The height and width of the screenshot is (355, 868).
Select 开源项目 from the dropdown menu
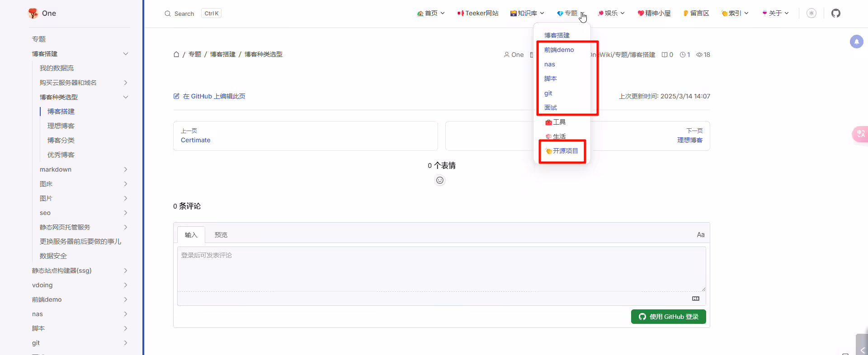click(562, 151)
